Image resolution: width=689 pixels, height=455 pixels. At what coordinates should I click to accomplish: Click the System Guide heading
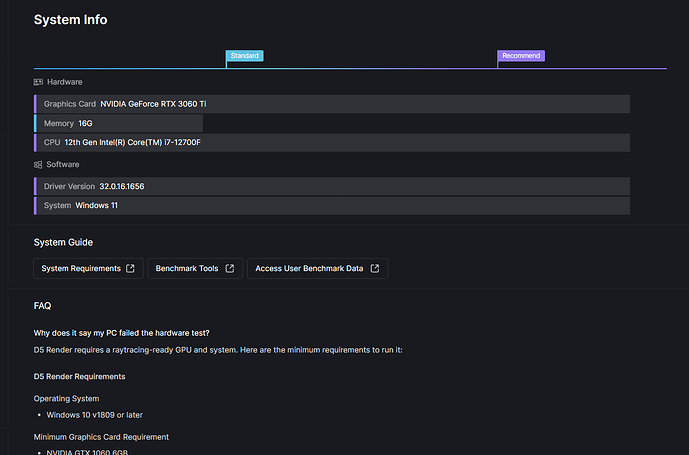[63, 242]
